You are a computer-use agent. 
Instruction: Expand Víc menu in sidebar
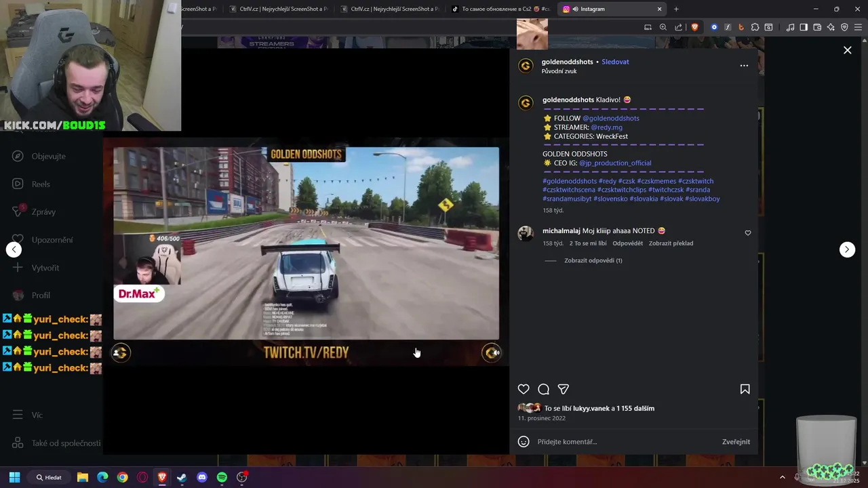coord(28,415)
